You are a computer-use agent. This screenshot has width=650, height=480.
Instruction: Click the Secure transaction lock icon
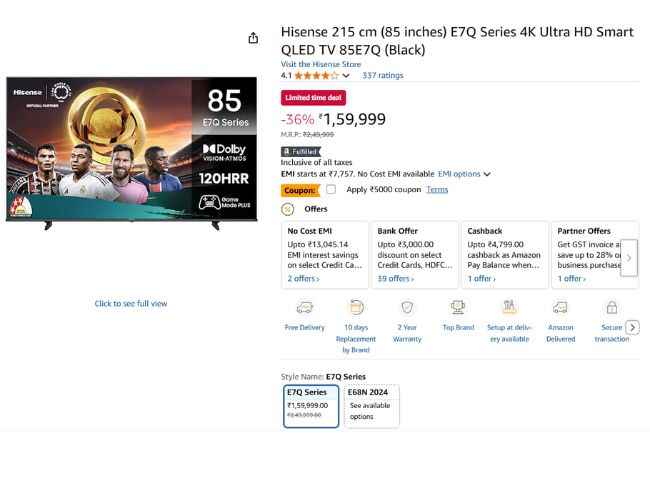click(611, 308)
